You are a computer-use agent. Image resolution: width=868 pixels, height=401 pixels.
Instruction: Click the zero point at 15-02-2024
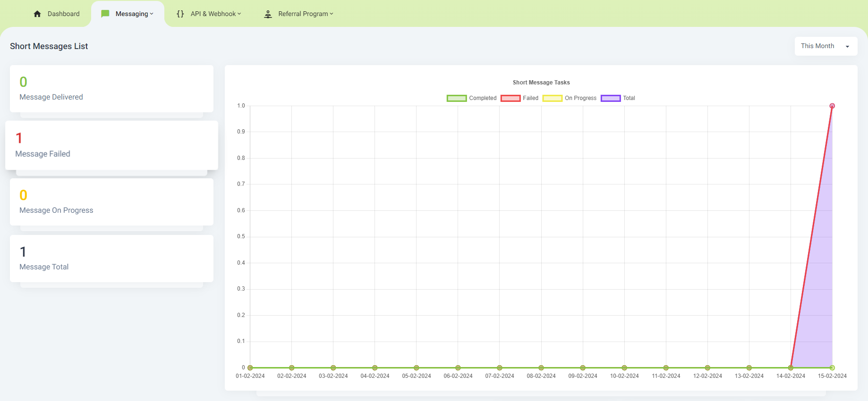(832, 368)
